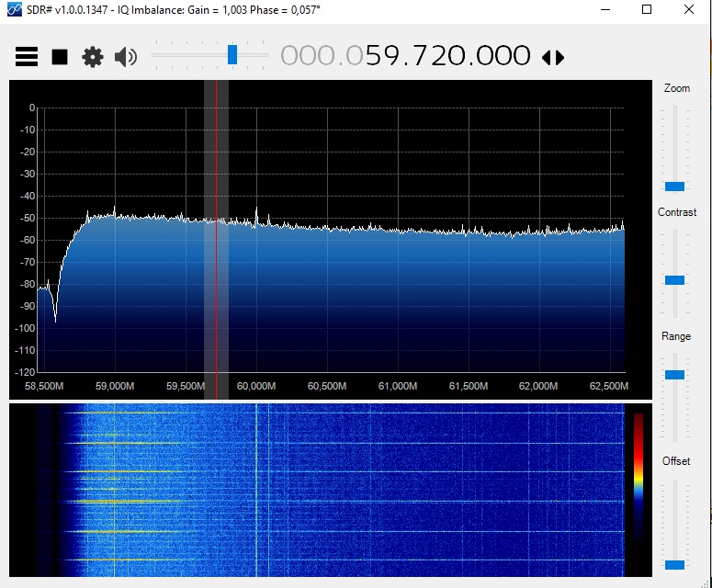Close the SDR# window
The image size is (712, 588).
(689, 9)
